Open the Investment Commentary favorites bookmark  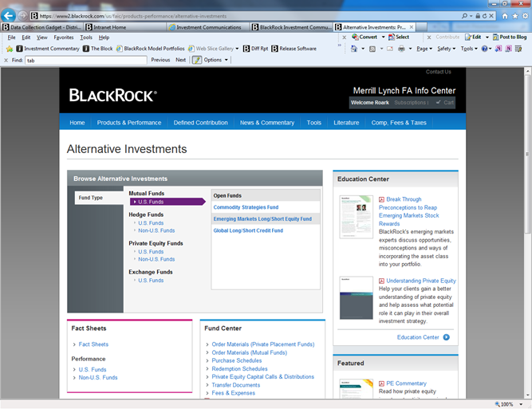(x=48, y=49)
